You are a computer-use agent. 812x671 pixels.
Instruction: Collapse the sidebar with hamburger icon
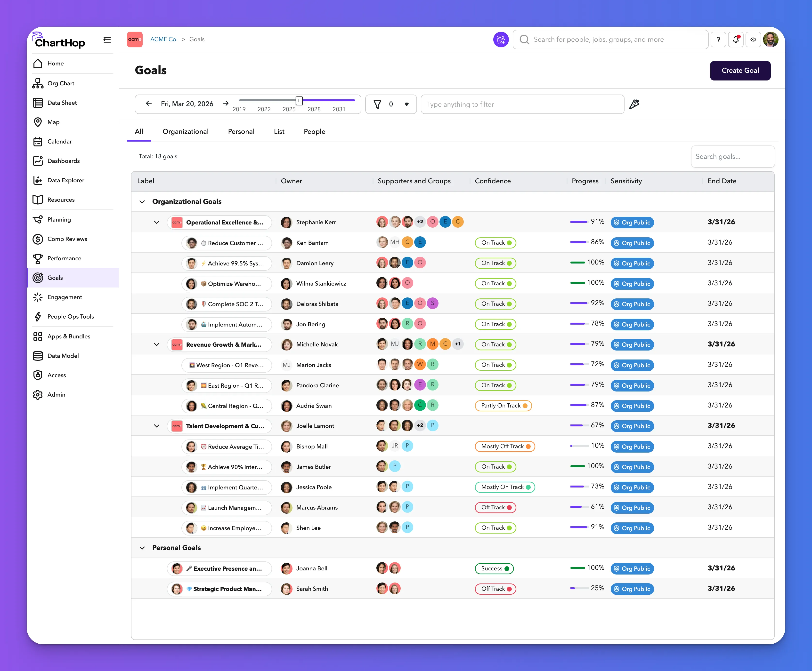pos(107,40)
